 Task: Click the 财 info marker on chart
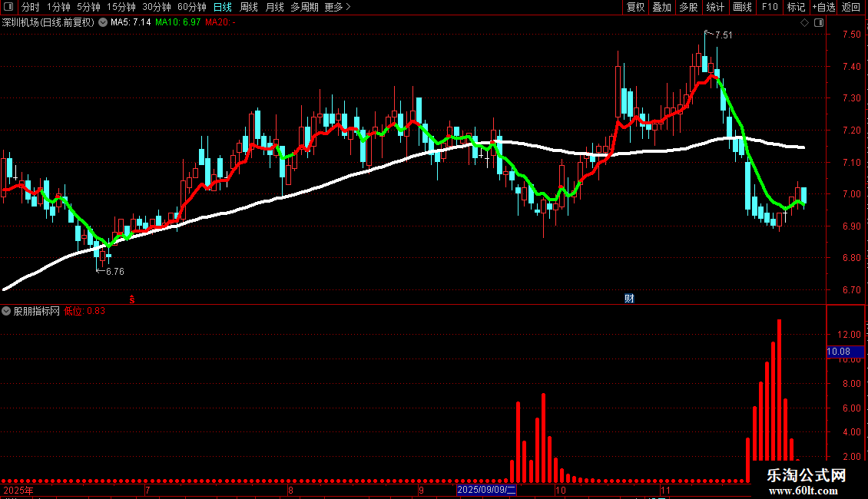[629, 299]
